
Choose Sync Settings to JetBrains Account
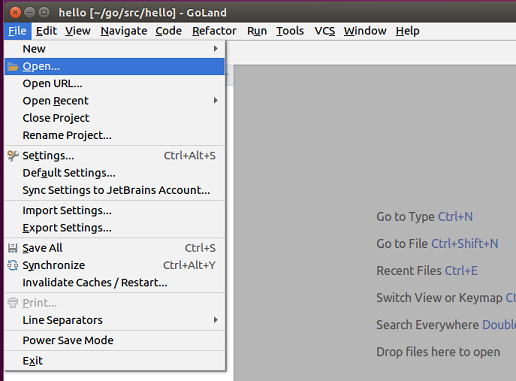115,190
